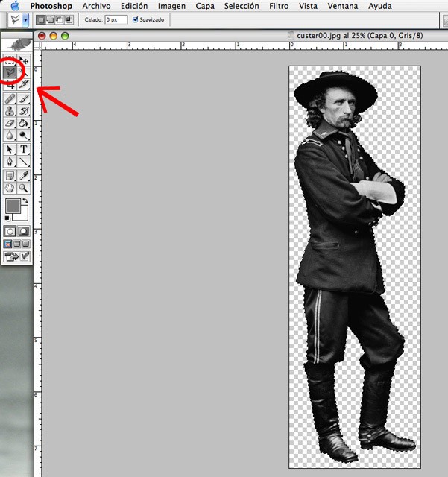
Task: Open the lasso tool preset dropdown
Action: (25, 19)
